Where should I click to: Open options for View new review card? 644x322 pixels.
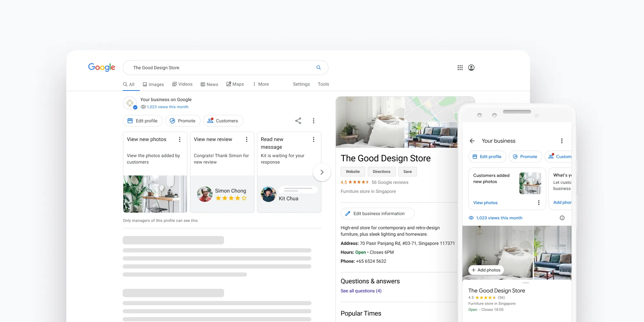point(247,139)
